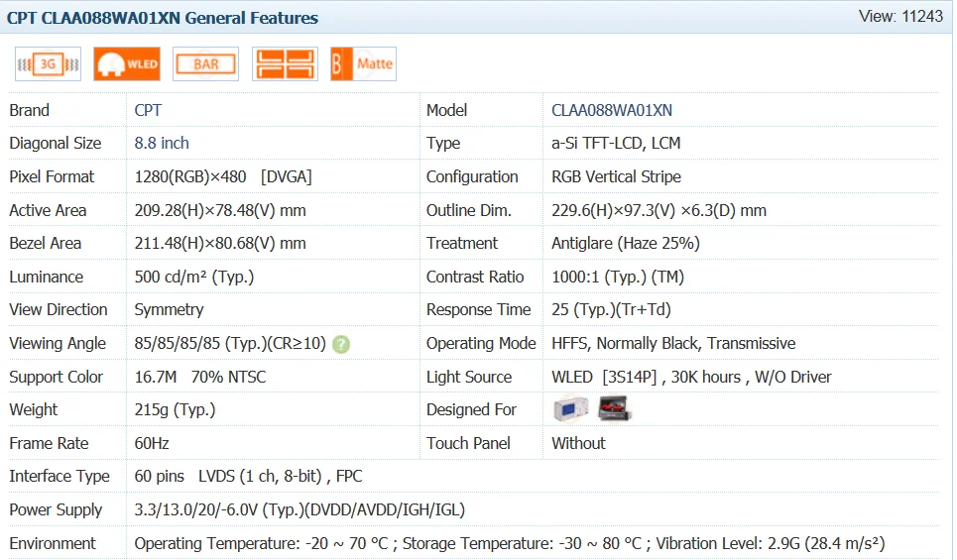Screen dimensions: 957x560
Task: Click the Operating Mode value HFFS, Normally Black
Action: [x=673, y=344]
